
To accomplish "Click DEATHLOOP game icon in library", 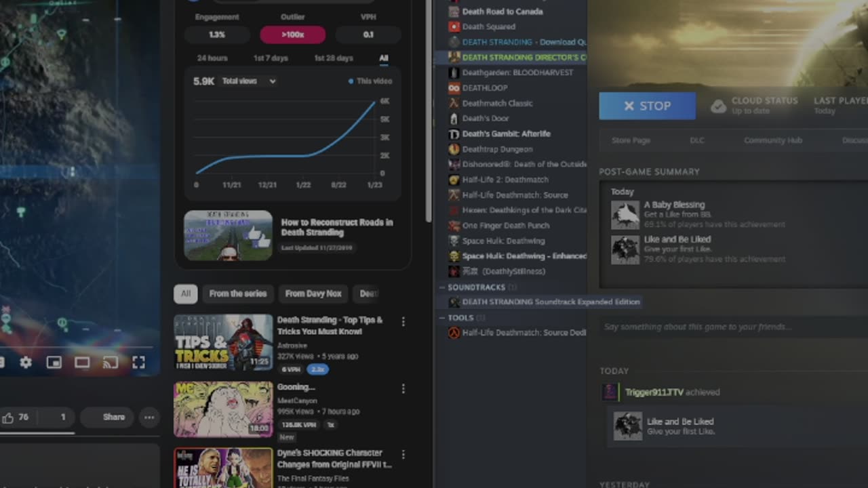I will 454,88.
